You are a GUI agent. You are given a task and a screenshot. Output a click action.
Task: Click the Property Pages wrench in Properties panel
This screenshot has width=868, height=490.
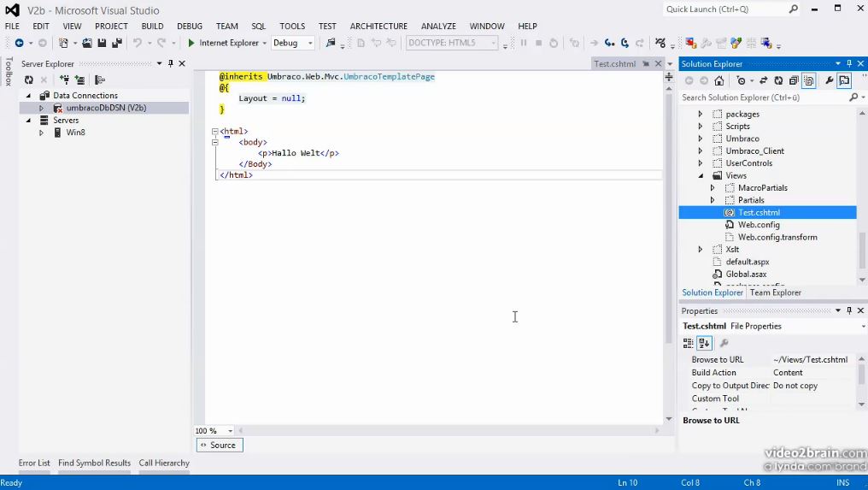[724, 343]
